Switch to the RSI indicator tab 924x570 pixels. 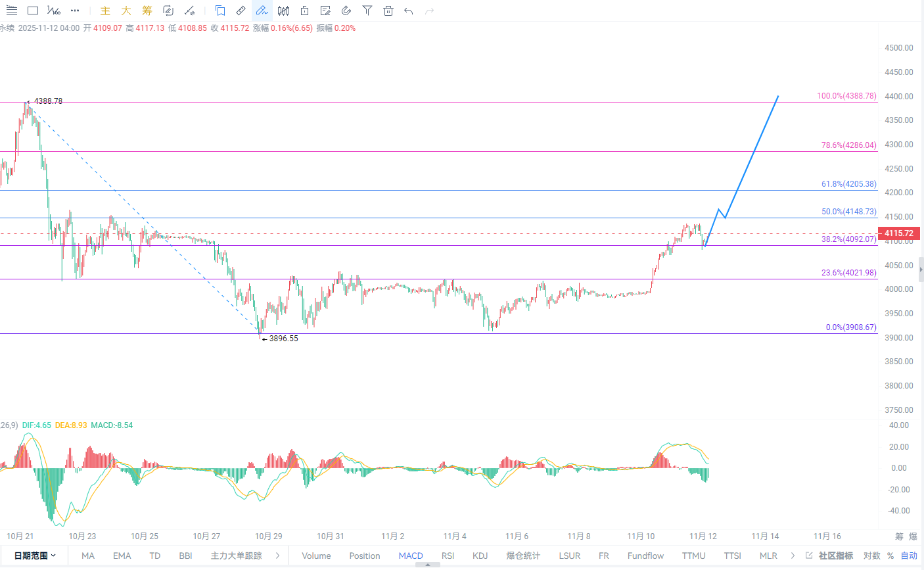[x=448, y=556]
